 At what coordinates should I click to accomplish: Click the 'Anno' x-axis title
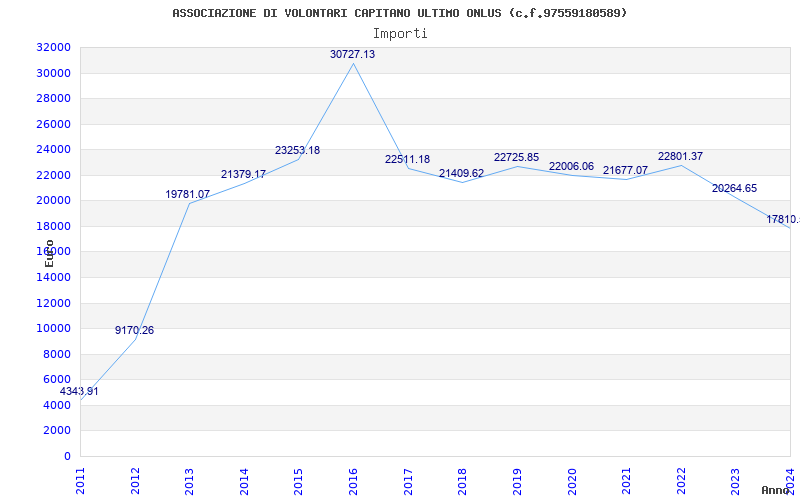(775, 490)
